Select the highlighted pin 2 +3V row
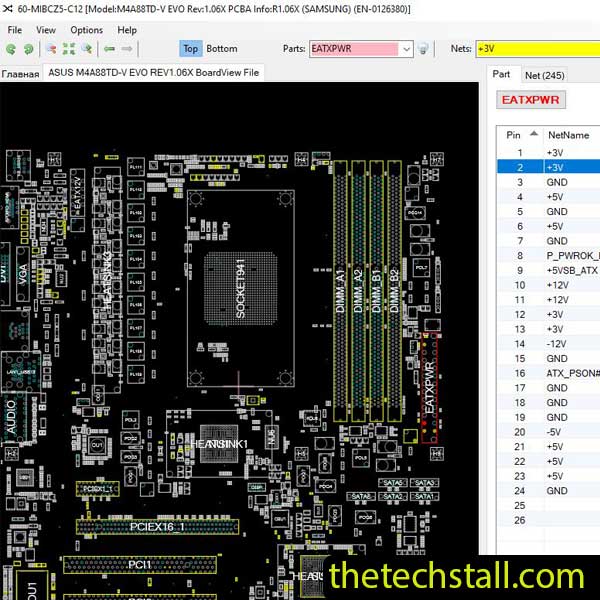This screenshot has height=600, width=600. point(548,167)
